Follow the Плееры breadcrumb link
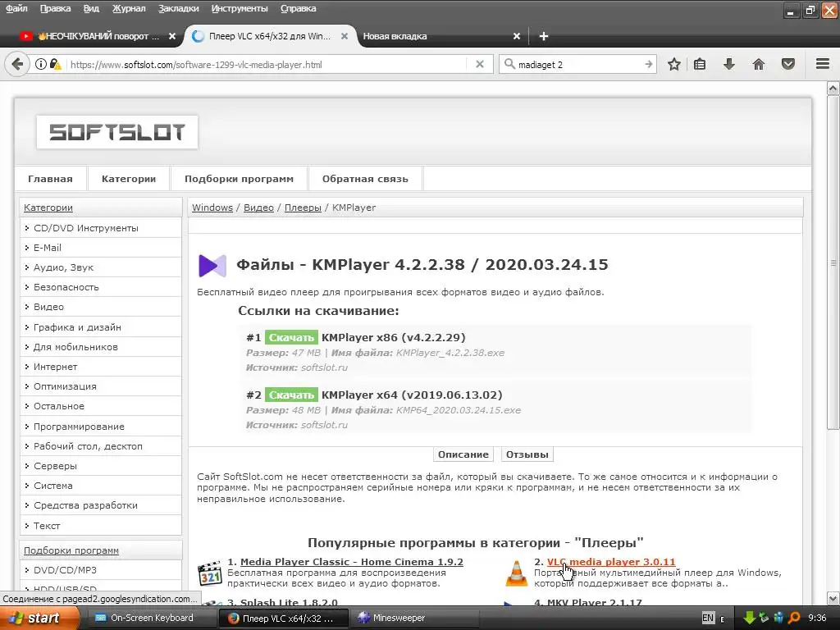Image resolution: width=840 pixels, height=630 pixels. (303, 208)
